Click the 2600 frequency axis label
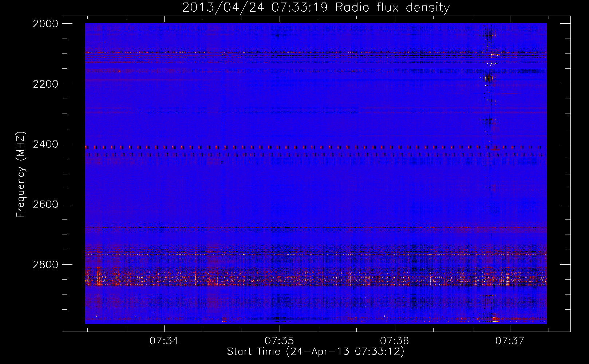The height and width of the screenshot is (364, 589). 46,204
